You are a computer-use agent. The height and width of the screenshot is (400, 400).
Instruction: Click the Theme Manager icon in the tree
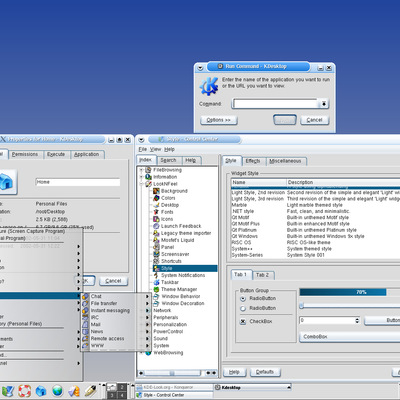(156, 289)
